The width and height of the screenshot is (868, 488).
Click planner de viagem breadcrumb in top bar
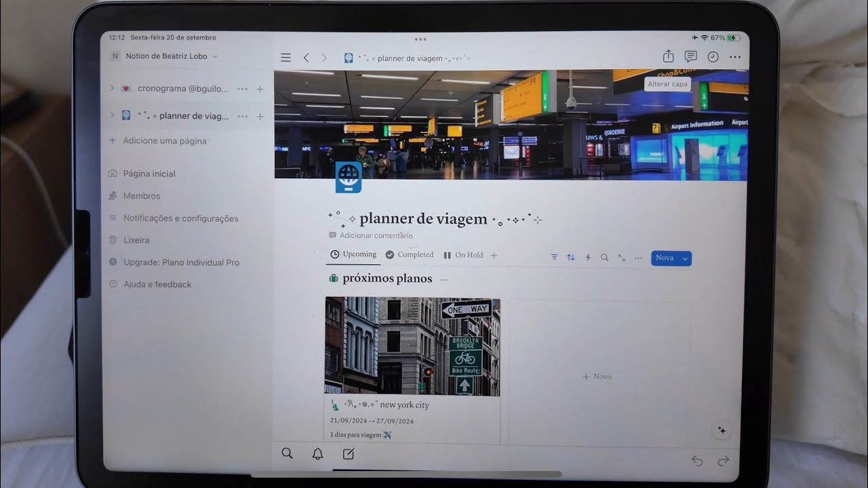pos(408,58)
